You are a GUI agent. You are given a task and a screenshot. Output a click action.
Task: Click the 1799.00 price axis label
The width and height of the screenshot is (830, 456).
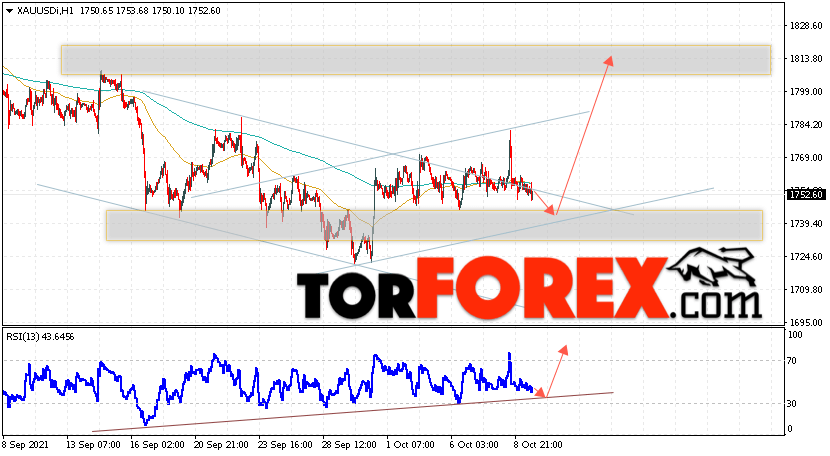[806, 92]
